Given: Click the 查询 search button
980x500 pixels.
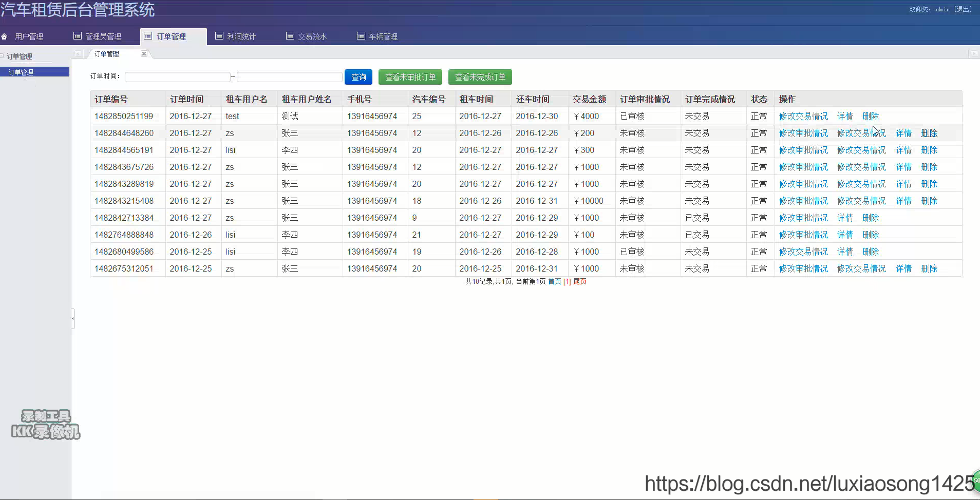Looking at the screenshot, I should (x=359, y=77).
